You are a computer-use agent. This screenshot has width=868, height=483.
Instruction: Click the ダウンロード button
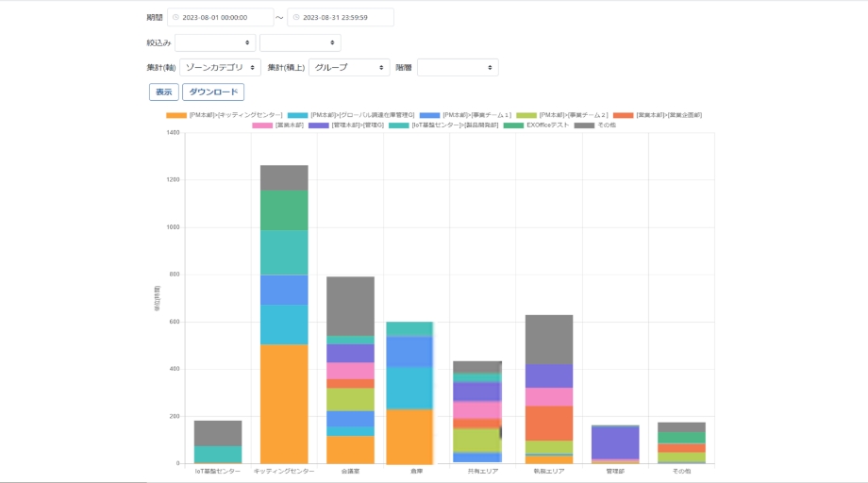pyautogui.click(x=213, y=92)
